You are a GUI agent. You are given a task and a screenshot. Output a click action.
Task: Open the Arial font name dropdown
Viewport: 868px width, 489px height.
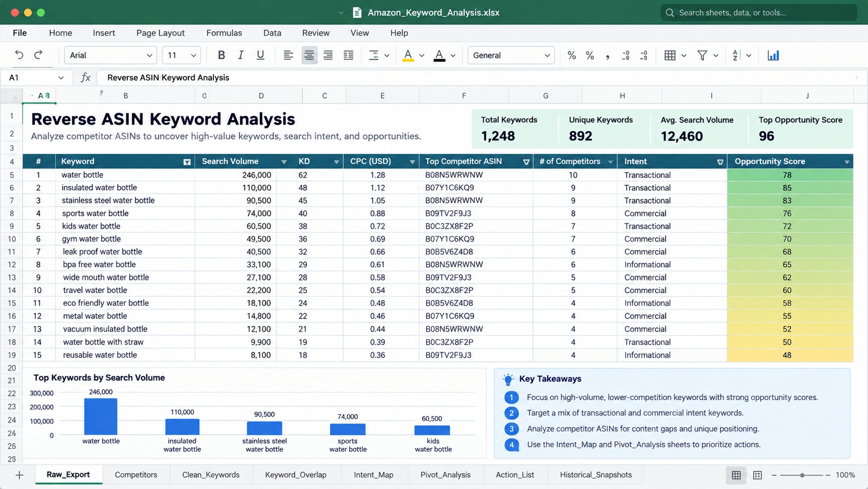coord(111,55)
